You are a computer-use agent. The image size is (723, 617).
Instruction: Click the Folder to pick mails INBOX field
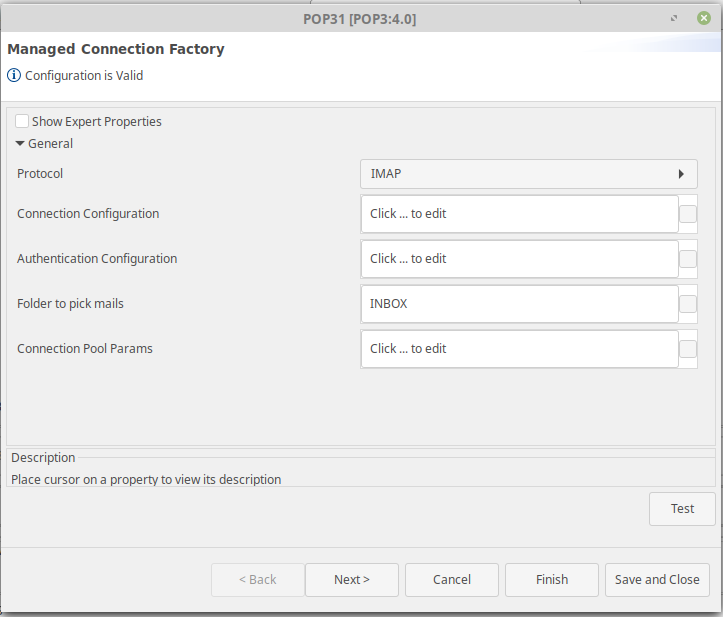click(520, 304)
